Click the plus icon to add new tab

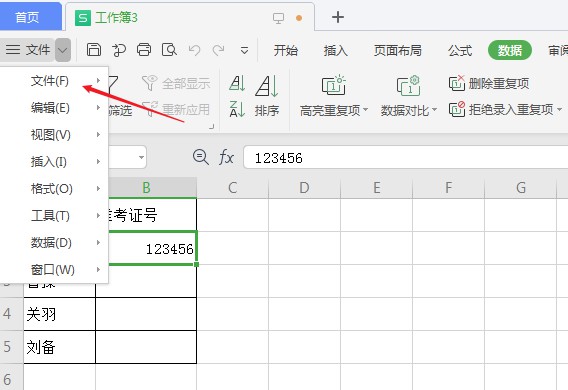[338, 17]
